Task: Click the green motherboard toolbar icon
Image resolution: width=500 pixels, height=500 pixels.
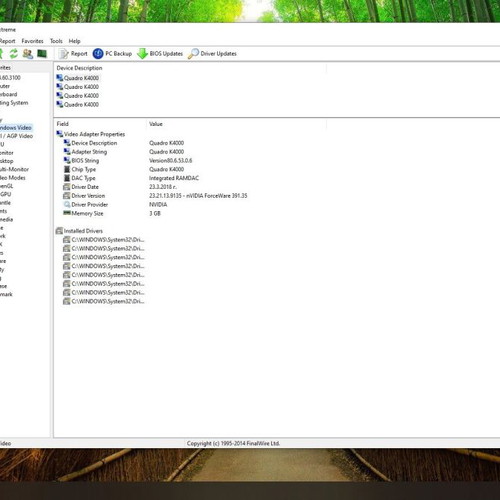Action: pos(42,53)
